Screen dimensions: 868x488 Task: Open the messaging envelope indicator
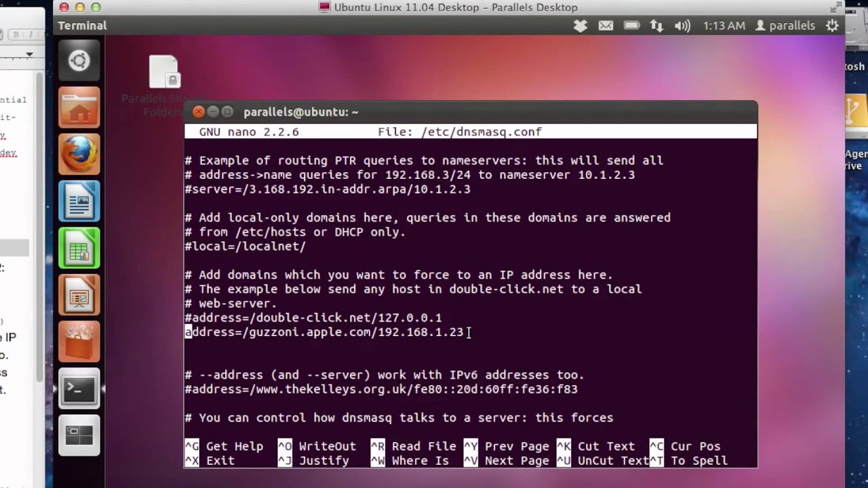click(606, 26)
